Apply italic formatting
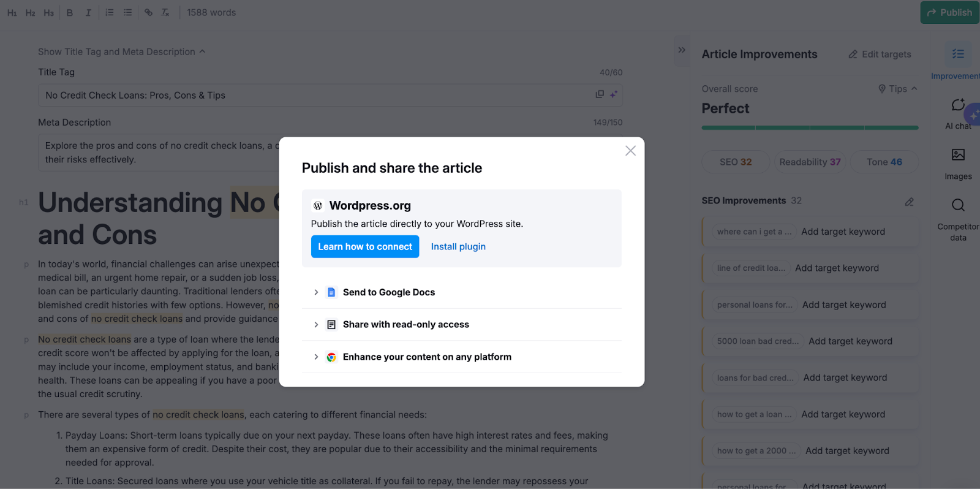The height and width of the screenshot is (489, 980). [88, 13]
